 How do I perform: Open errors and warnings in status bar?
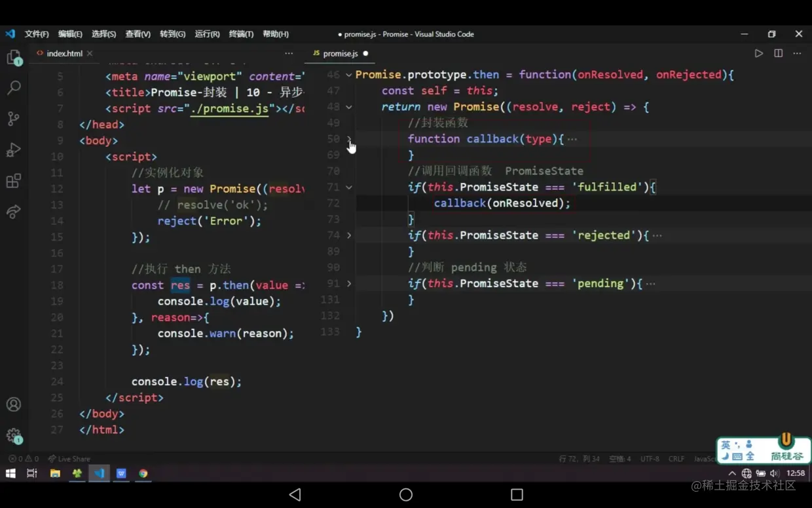(x=24, y=459)
